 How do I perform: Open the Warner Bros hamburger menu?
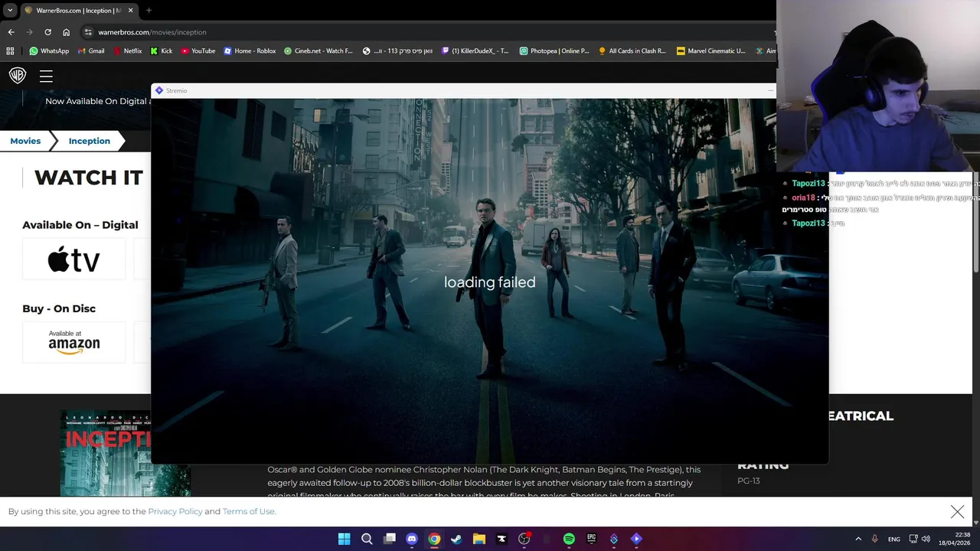click(x=46, y=76)
